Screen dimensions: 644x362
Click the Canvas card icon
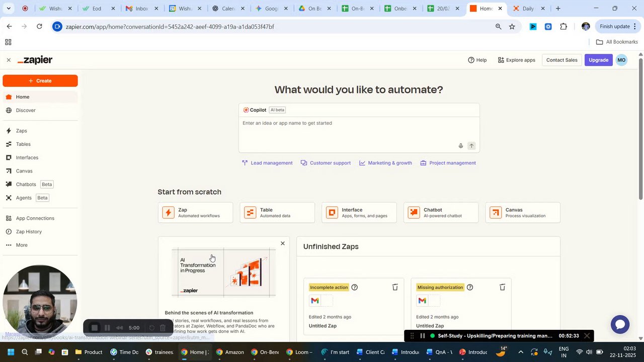click(496, 213)
